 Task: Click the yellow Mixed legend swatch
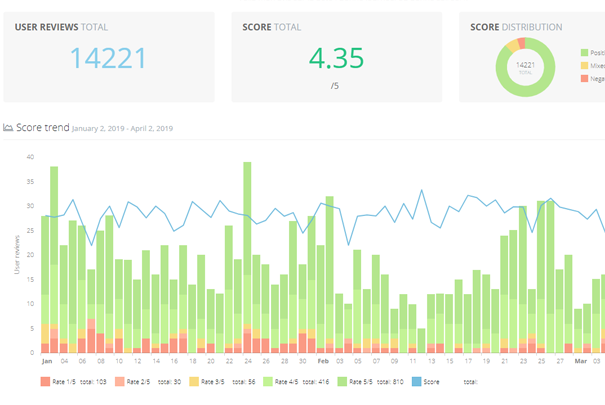click(x=585, y=66)
